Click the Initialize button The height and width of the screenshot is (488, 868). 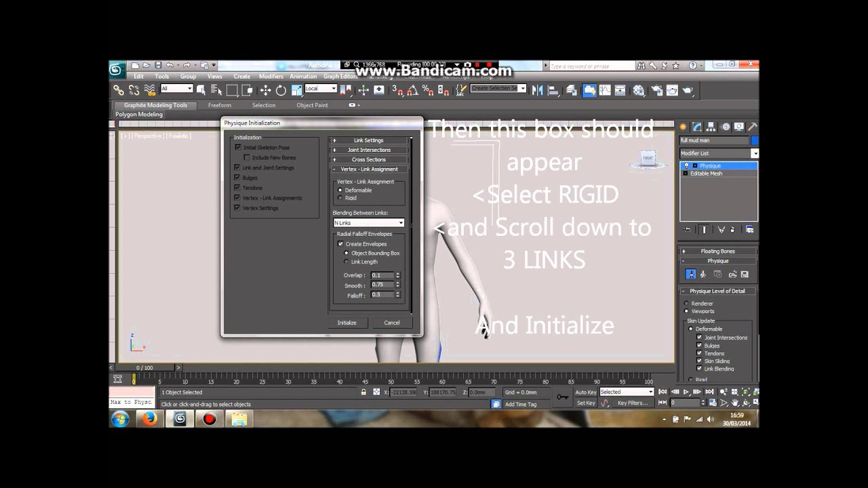coord(347,323)
